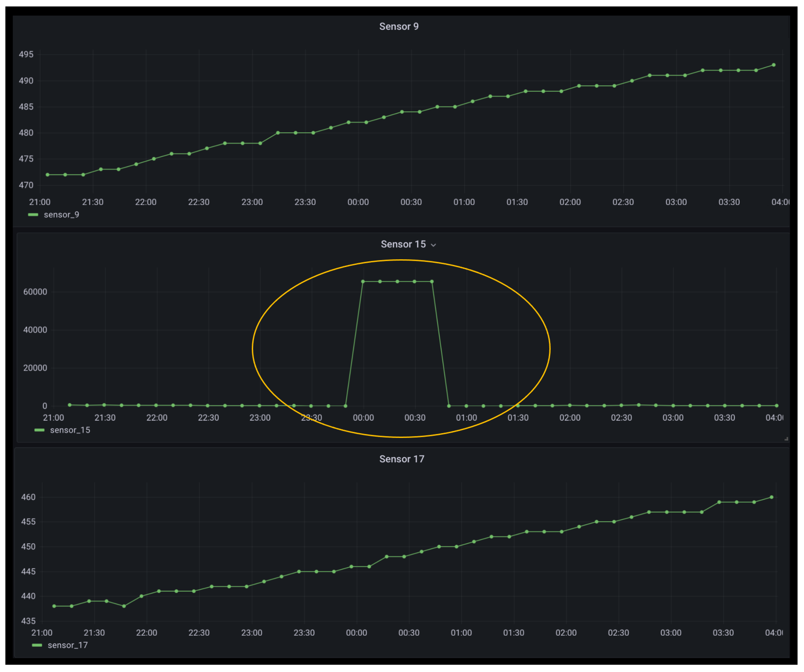804x672 pixels.
Task: Click the Sensor 17 panel title
Action: click(x=402, y=459)
